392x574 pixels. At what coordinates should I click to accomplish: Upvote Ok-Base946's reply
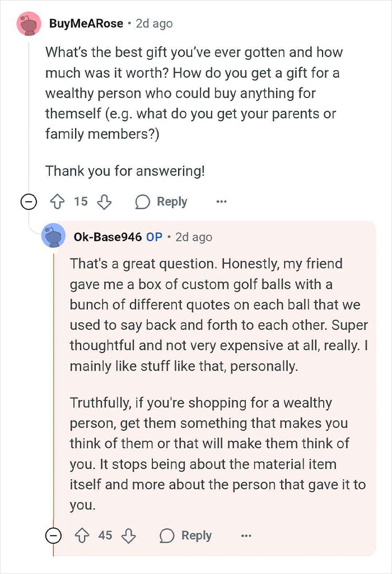[x=83, y=535]
